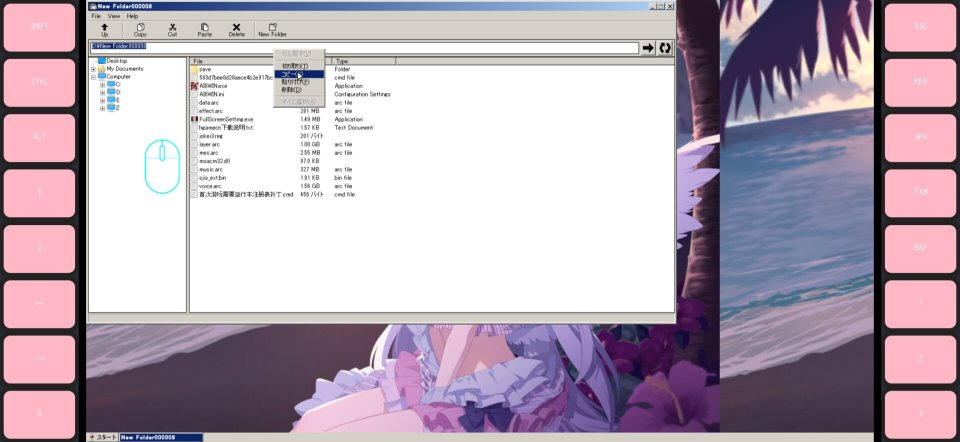
Task: Choose 切り取り(T) in context menu
Action: click(x=299, y=66)
